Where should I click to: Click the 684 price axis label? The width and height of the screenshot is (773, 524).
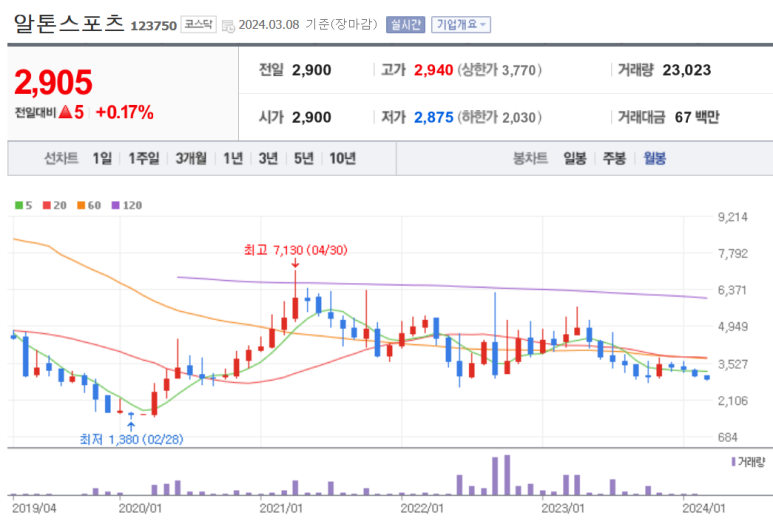point(728,437)
